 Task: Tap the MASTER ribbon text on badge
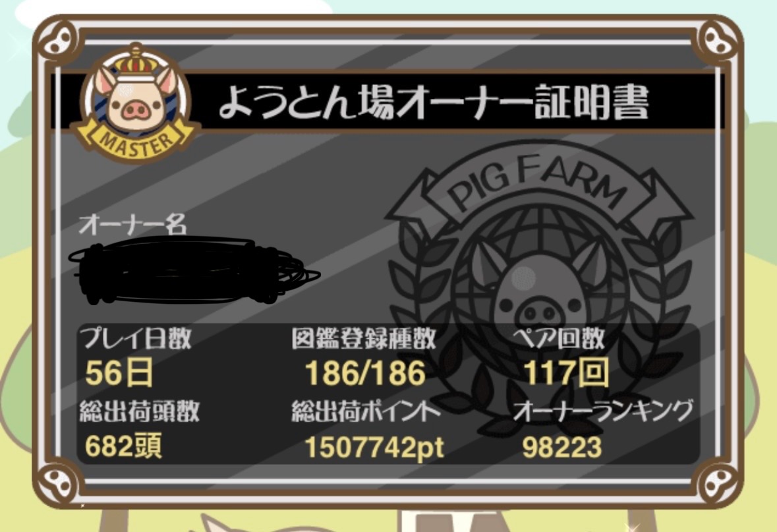pyautogui.click(x=137, y=143)
